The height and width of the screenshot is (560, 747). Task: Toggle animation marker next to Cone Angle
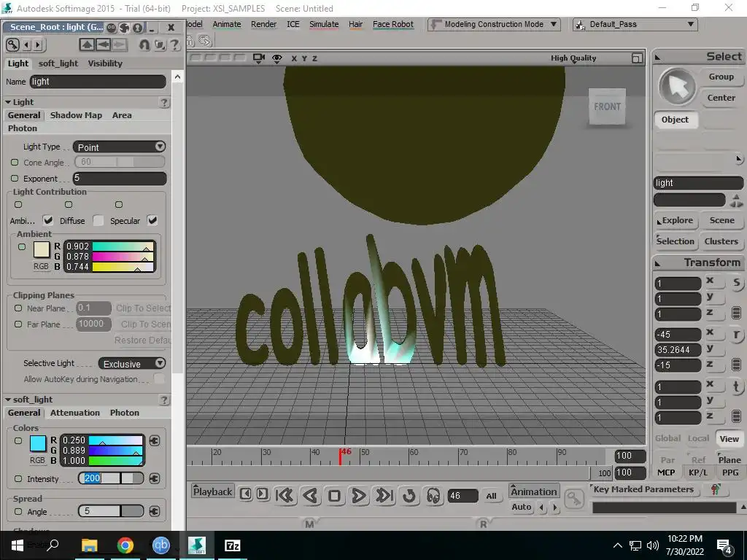[x=15, y=163]
